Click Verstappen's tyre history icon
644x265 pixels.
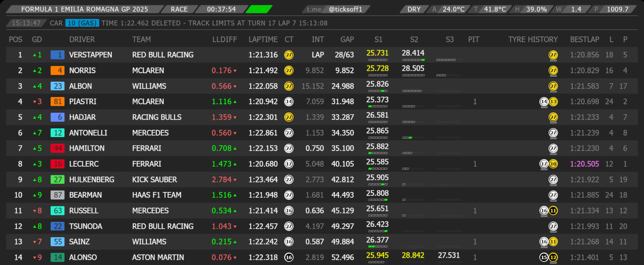pyautogui.click(x=553, y=55)
